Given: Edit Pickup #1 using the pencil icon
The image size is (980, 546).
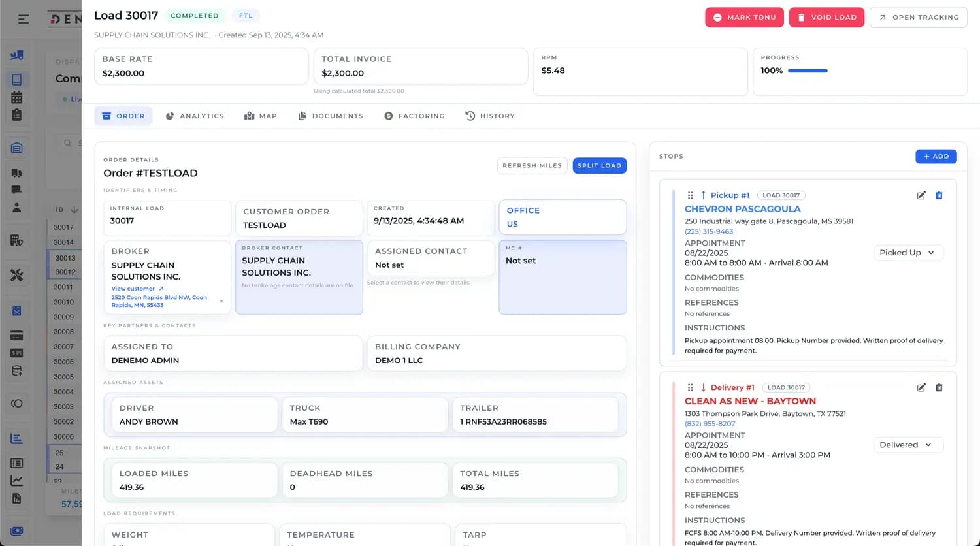Looking at the screenshot, I should click(x=921, y=195).
